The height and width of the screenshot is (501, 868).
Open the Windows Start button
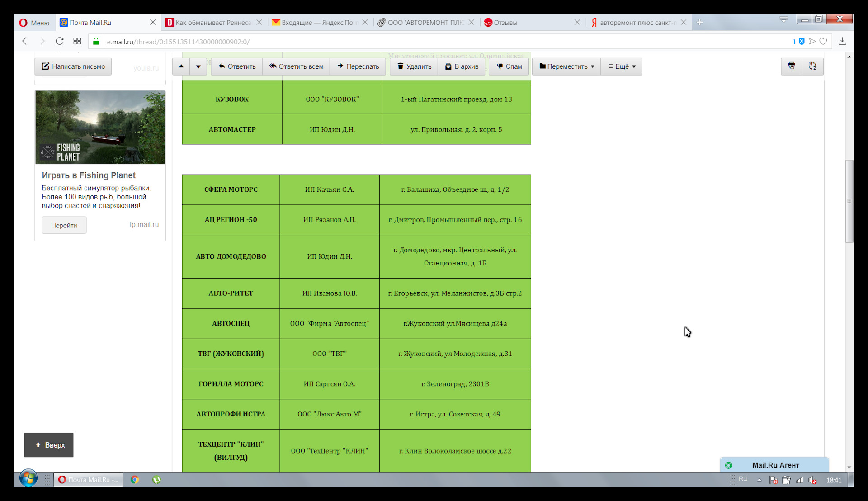click(28, 479)
